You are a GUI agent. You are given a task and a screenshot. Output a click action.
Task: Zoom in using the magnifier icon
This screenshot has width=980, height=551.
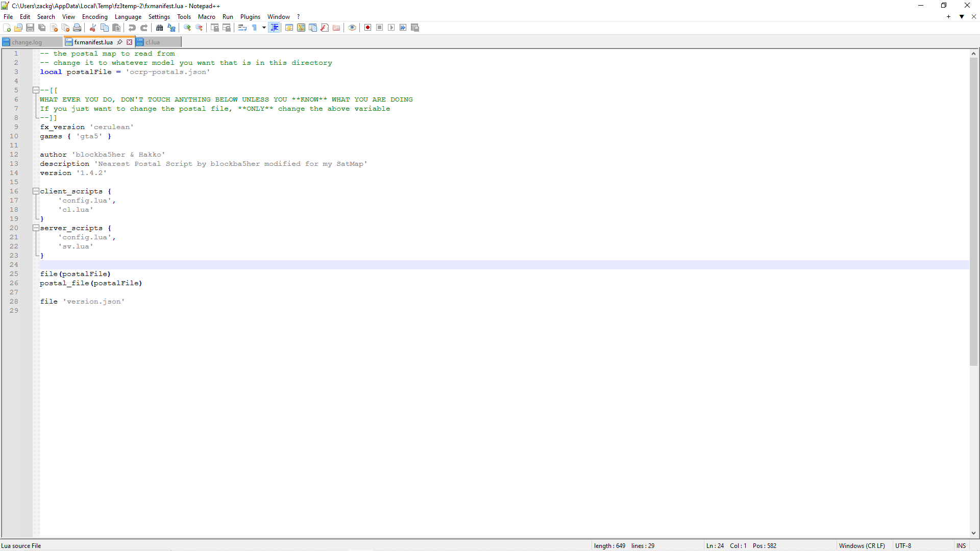(187, 28)
